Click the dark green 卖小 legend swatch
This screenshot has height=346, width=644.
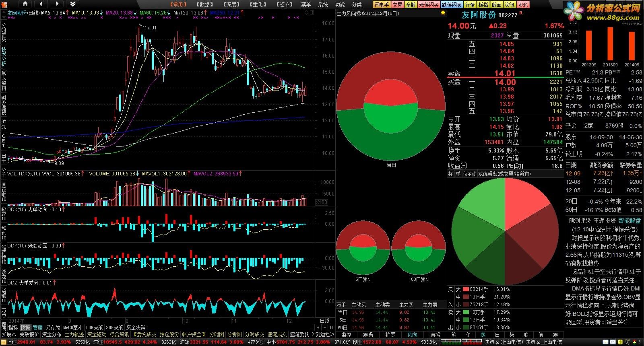coord(466,327)
